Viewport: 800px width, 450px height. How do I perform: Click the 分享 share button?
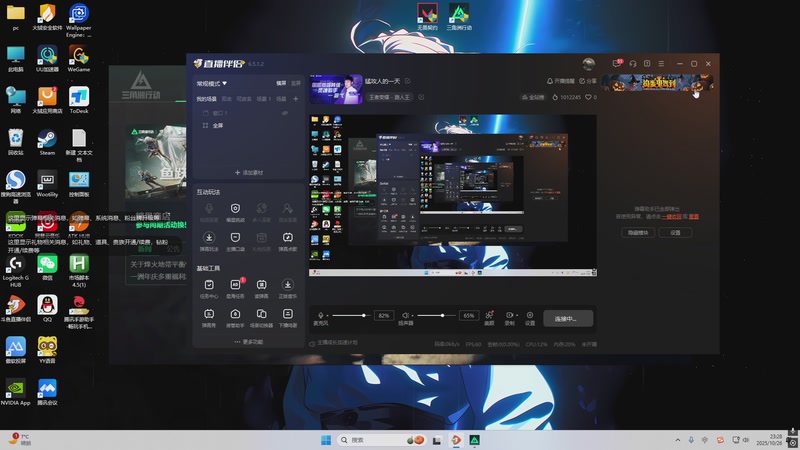coord(588,81)
